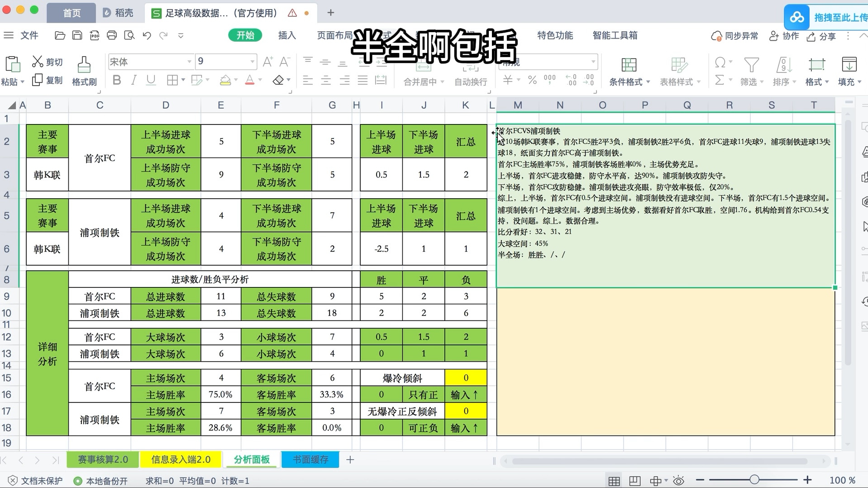Open Table Style (表格样式) dropdown
The width and height of the screenshot is (868, 488).
coord(680,72)
